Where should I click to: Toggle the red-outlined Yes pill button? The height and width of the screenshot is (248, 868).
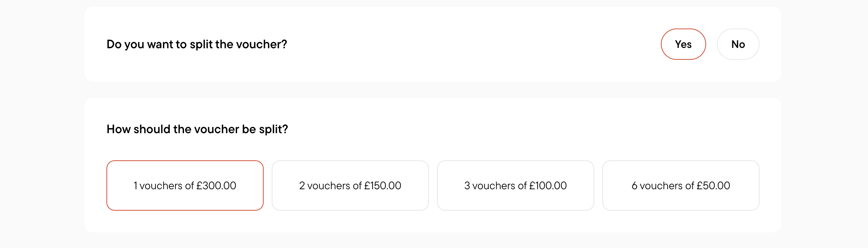point(683,44)
